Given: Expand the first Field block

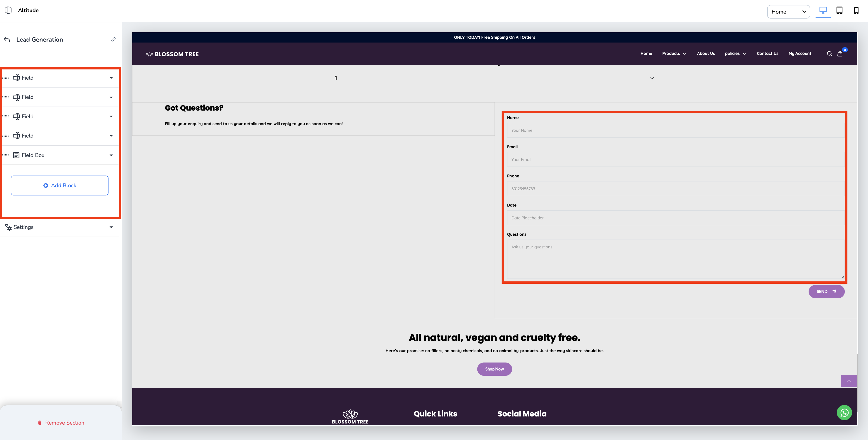Looking at the screenshot, I should 111,78.
